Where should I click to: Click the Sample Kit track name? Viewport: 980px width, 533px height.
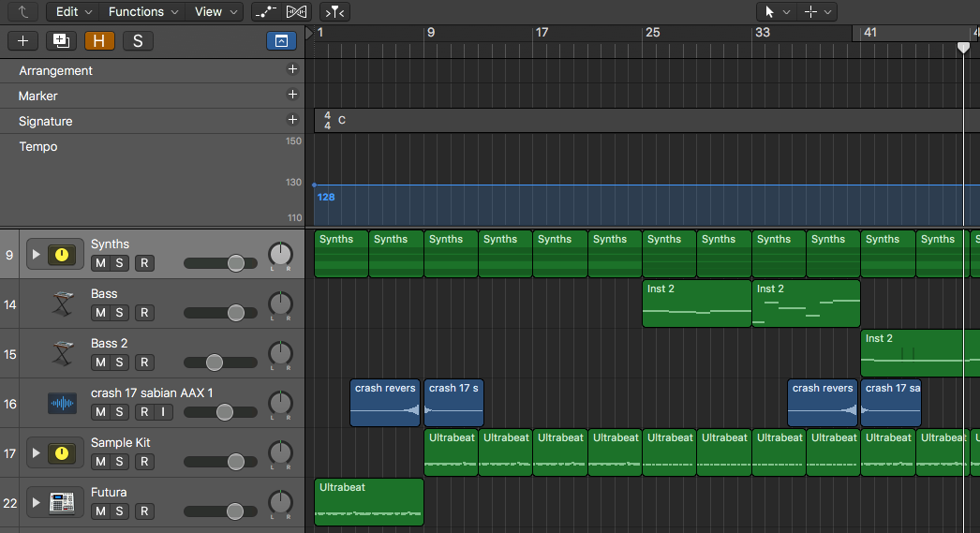121,442
